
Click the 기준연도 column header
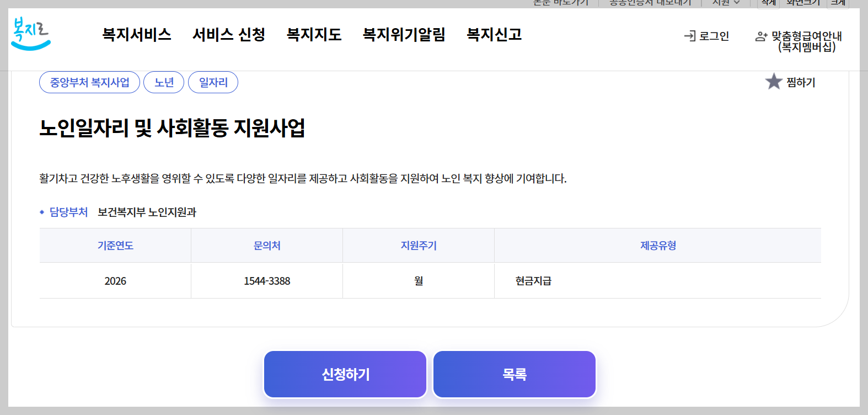click(115, 246)
